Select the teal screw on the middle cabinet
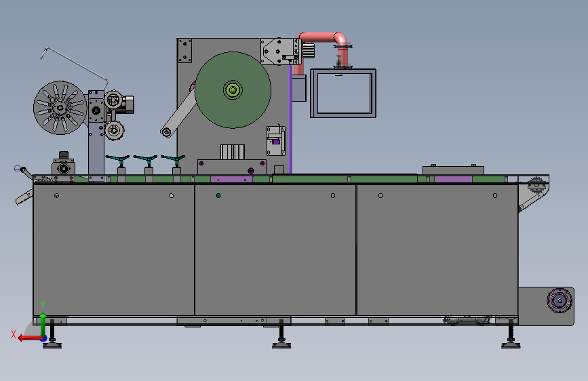 pos(218,195)
